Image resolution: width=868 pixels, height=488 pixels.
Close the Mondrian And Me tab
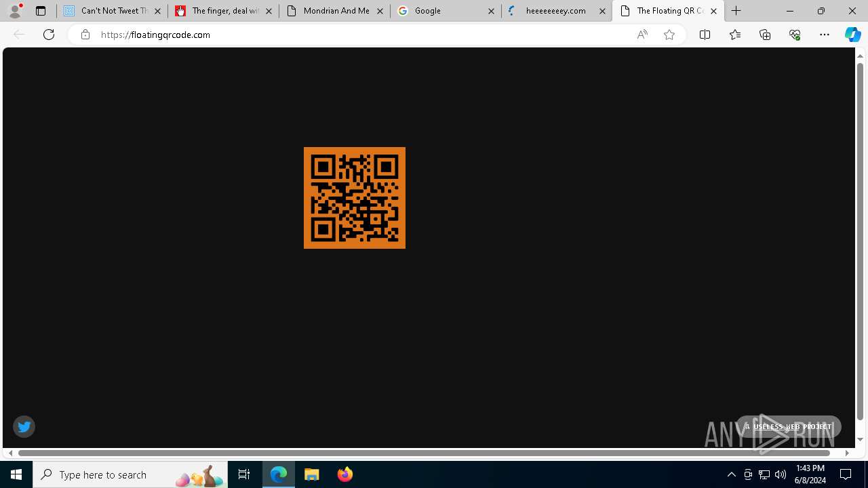[x=380, y=11]
